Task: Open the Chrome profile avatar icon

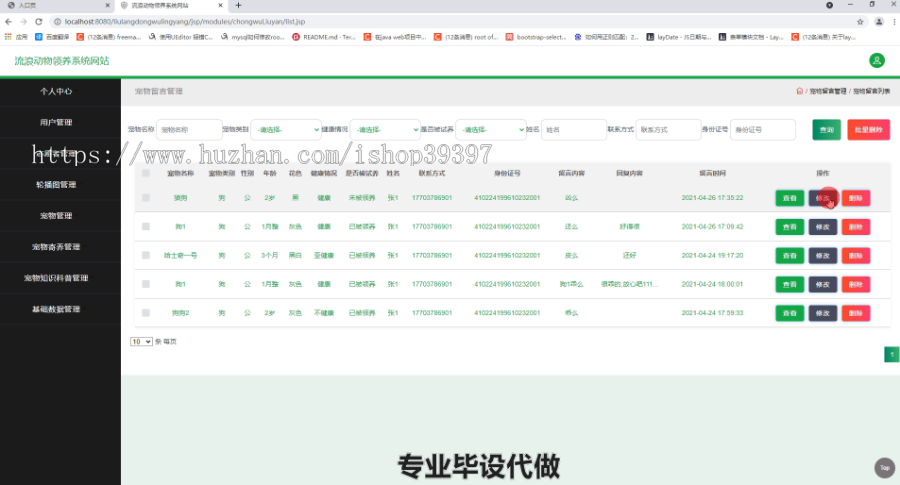Action: [879, 22]
